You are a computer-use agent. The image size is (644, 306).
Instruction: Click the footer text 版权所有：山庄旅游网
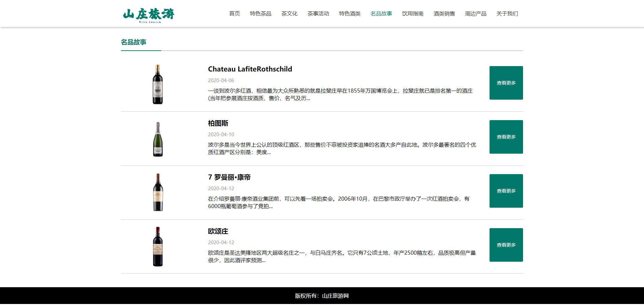[x=322, y=296]
